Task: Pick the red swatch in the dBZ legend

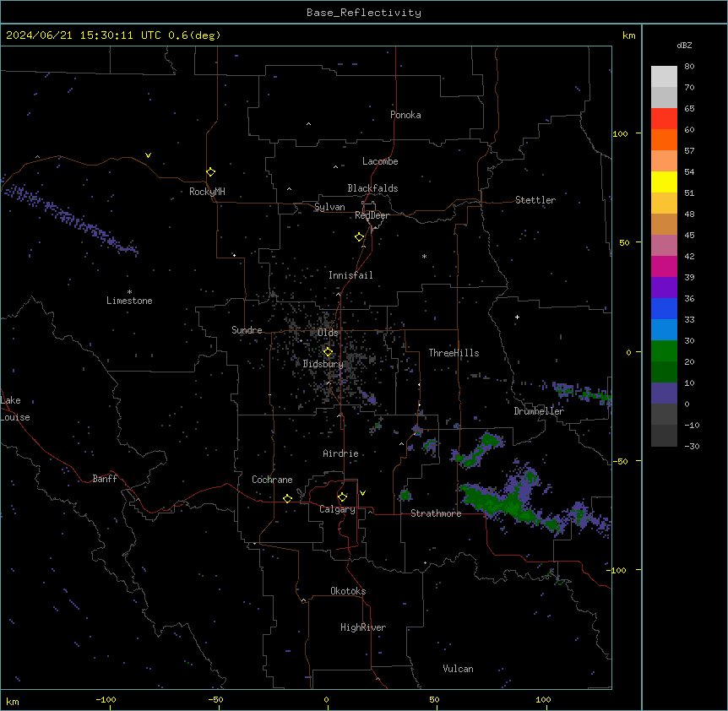Action: click(664, 118)
